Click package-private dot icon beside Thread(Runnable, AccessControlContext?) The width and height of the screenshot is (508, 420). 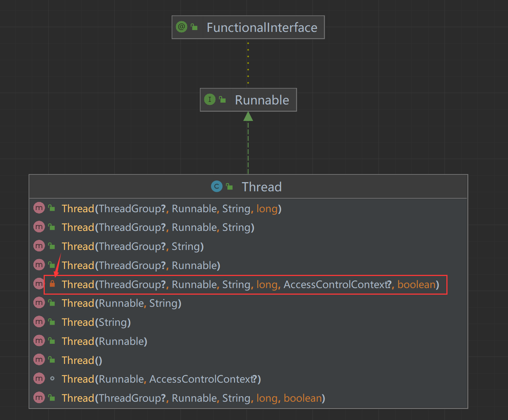[52, 379]
